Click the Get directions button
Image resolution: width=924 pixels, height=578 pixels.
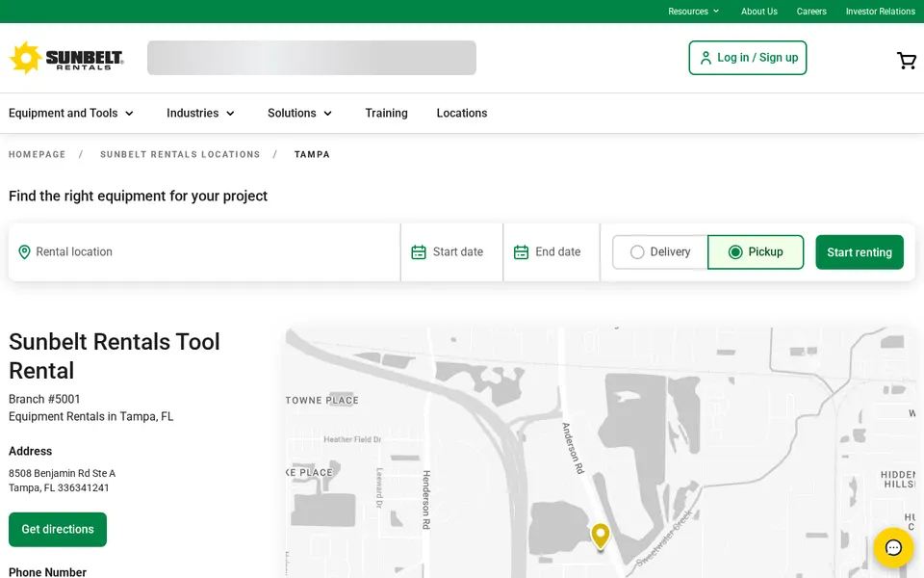point(58,530)
